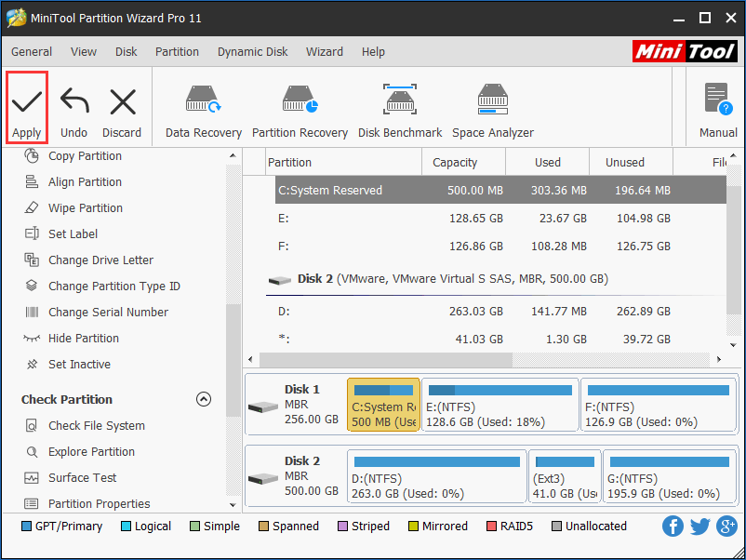This screenshot has height=560, width=746.
Task: Select E:(NTFS) block in Disk 1 map
Action: 500,405
